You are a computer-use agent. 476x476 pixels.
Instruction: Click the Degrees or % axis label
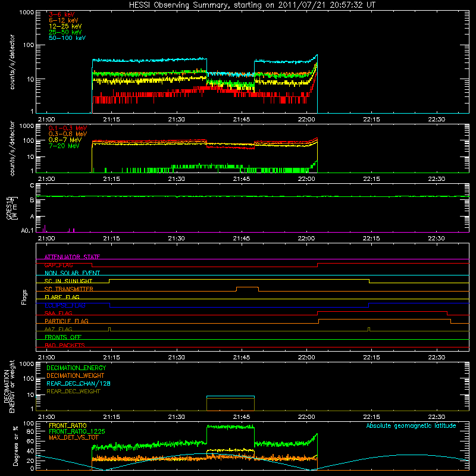pyautogui.click(x=15, y=446)
